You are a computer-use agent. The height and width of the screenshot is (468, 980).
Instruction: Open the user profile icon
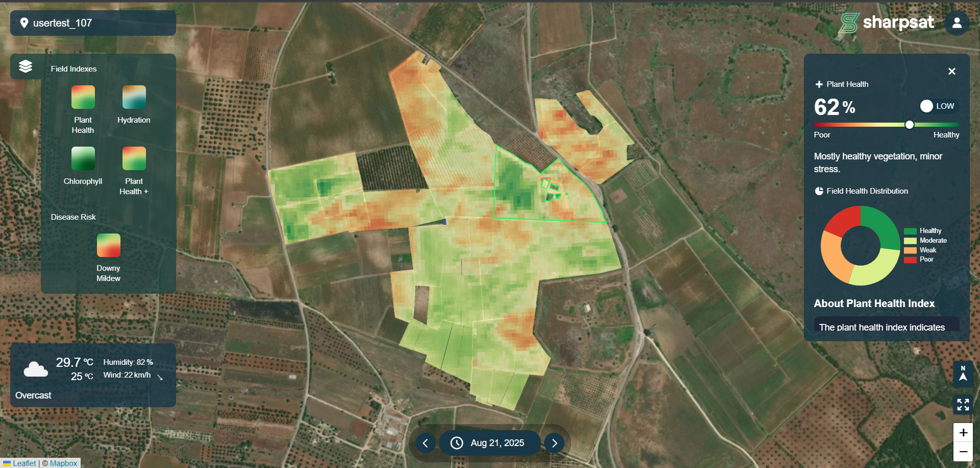[957, 23]
